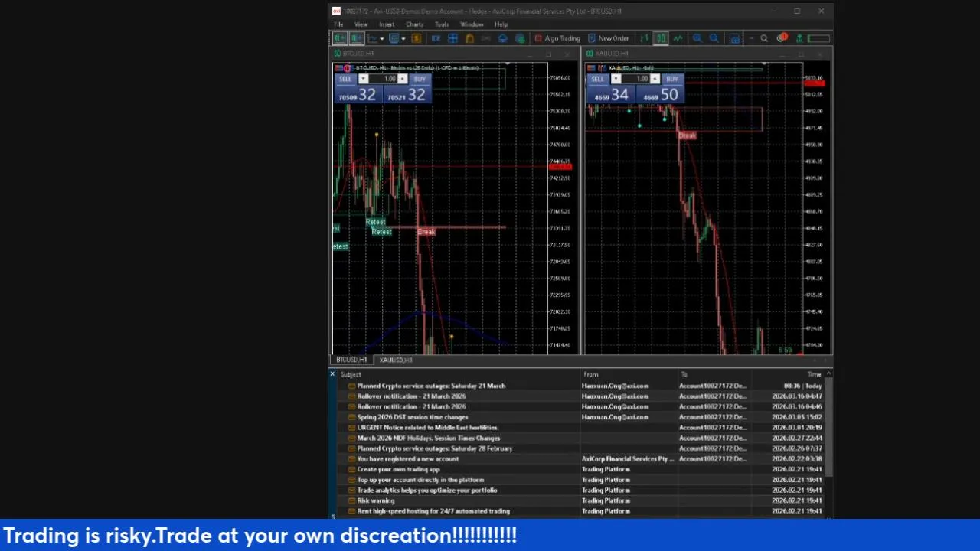Click the XAUUSD volume field showing 1.00

tap(635, 79)
